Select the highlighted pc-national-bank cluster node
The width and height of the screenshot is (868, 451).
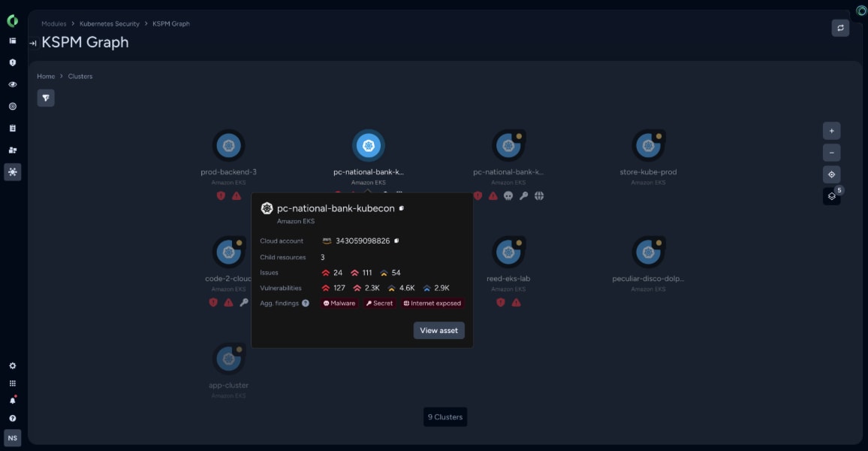pyautogui.click(x=369, y=146)
